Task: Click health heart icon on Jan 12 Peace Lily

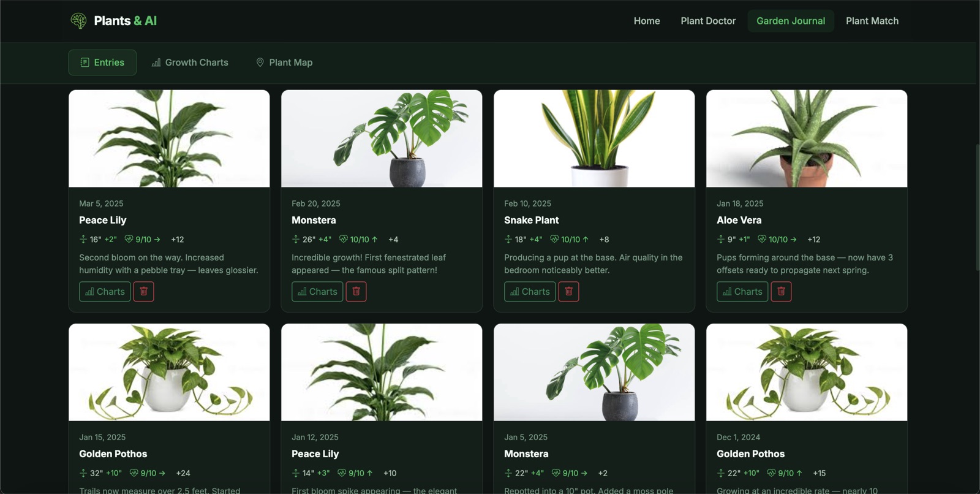Action: coord(342,473)
